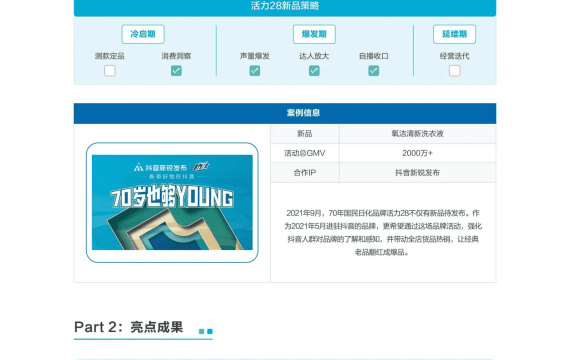
Task: Click the 延续期 stage button
Action: 454,34
